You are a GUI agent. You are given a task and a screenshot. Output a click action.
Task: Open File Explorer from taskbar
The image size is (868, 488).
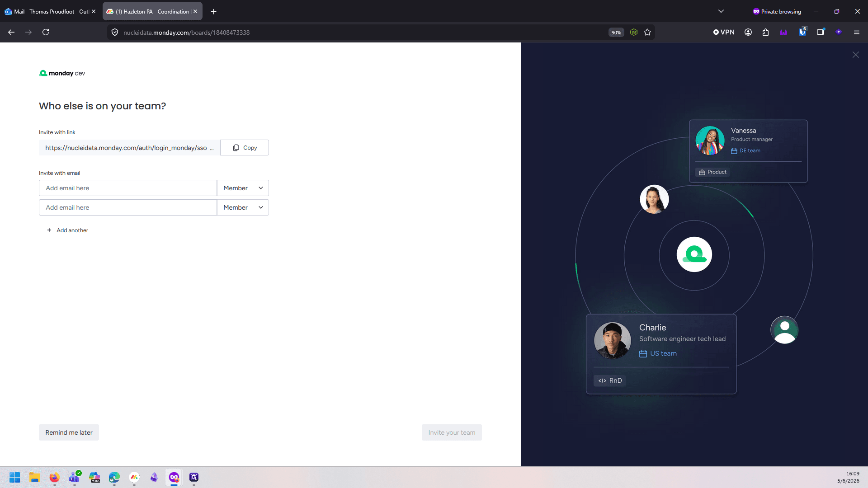point(35,477)
